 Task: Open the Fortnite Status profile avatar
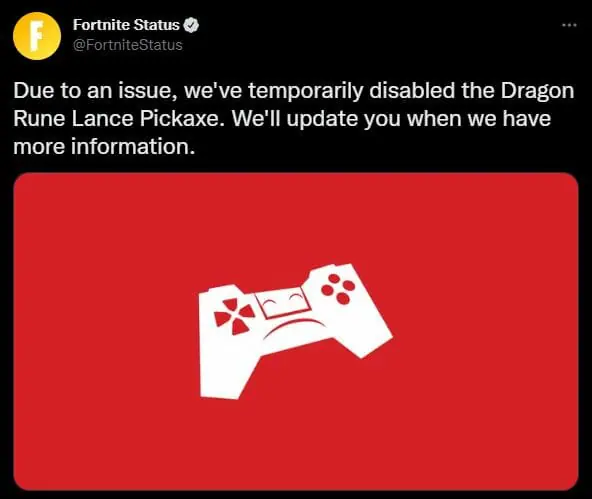tap(37, 36)
